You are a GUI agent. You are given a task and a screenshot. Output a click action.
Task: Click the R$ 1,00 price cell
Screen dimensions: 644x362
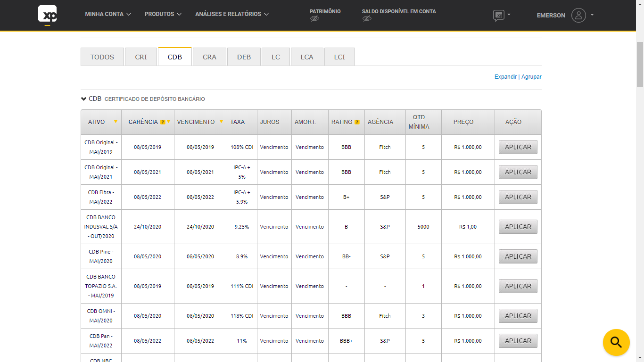pos(468,227)
